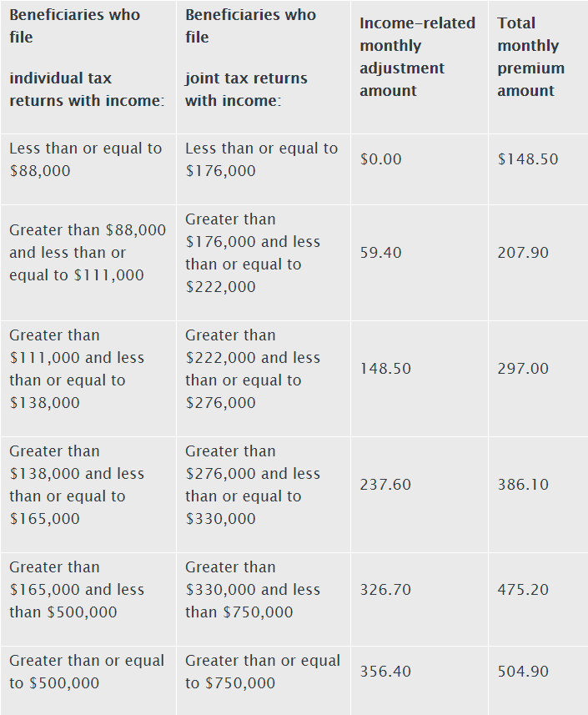Select the 326.70 adjustment amount cell
This screenshot has height=715, width=588.
pyautogui.click(x=385, y=590)
